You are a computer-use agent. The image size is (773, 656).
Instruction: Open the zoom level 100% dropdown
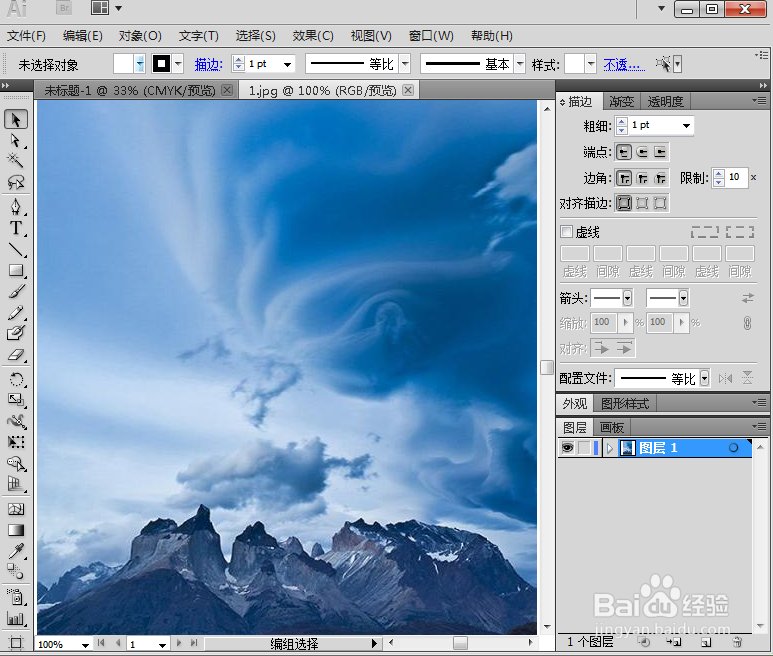[x=85, y=645]
